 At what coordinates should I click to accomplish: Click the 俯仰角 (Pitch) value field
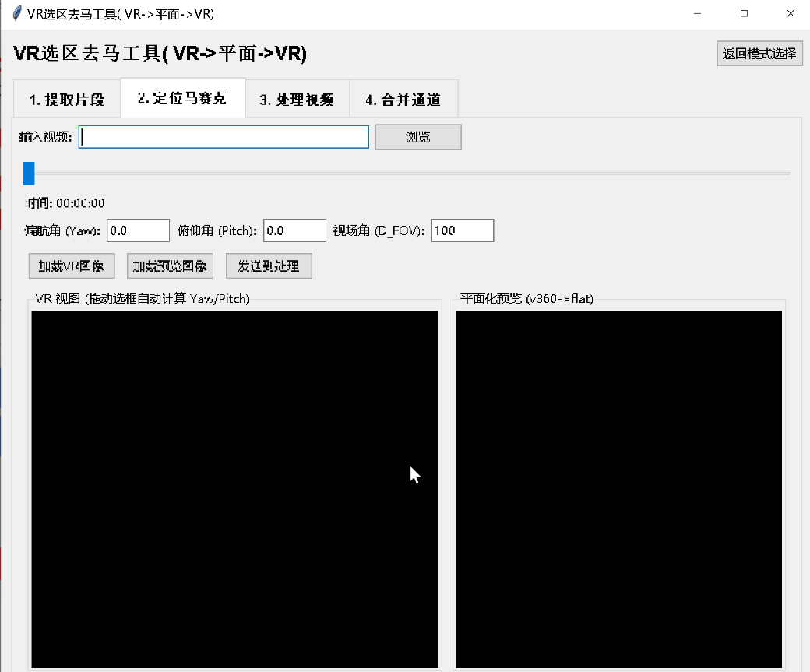pos(294,230)
